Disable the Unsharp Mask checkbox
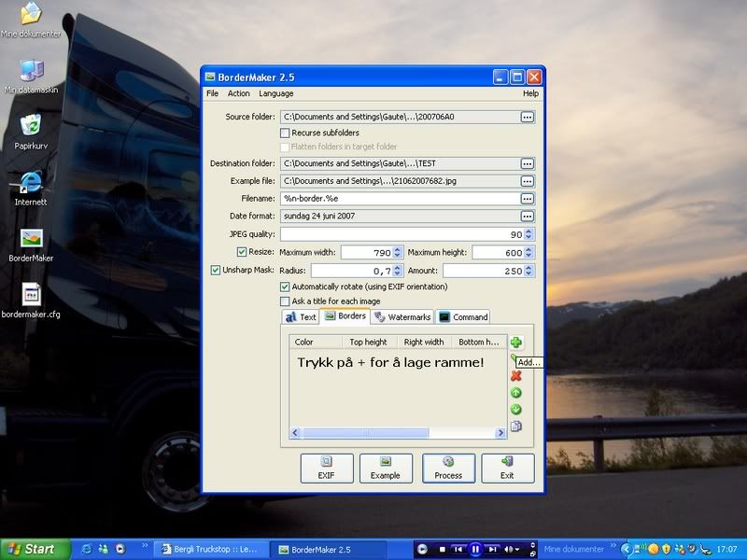The height and width of the screenshot is (560, 747). click(x=216, y=270)
